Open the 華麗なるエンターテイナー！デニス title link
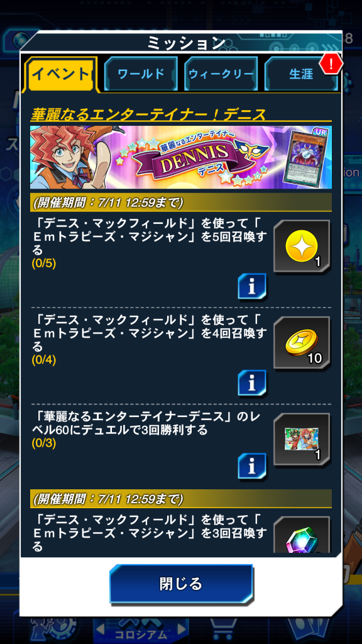This screenshot has width=362, height=644. [148, 115]
